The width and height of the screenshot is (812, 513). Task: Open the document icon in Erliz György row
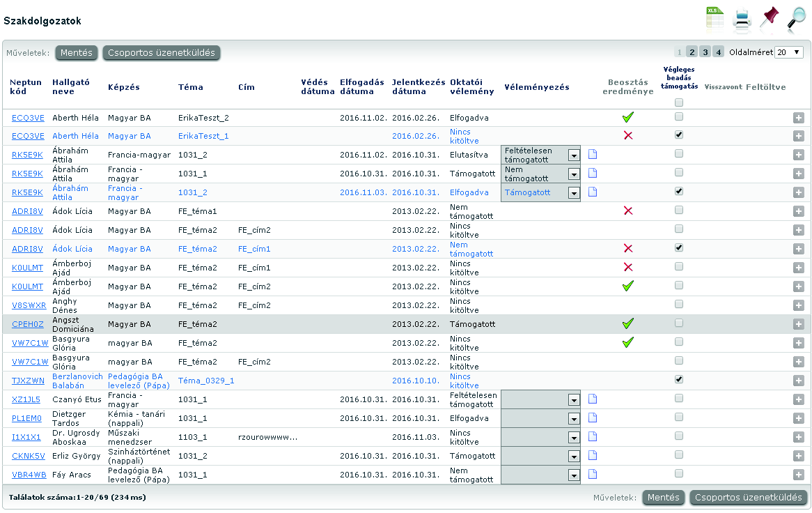[x=593, y=455]
